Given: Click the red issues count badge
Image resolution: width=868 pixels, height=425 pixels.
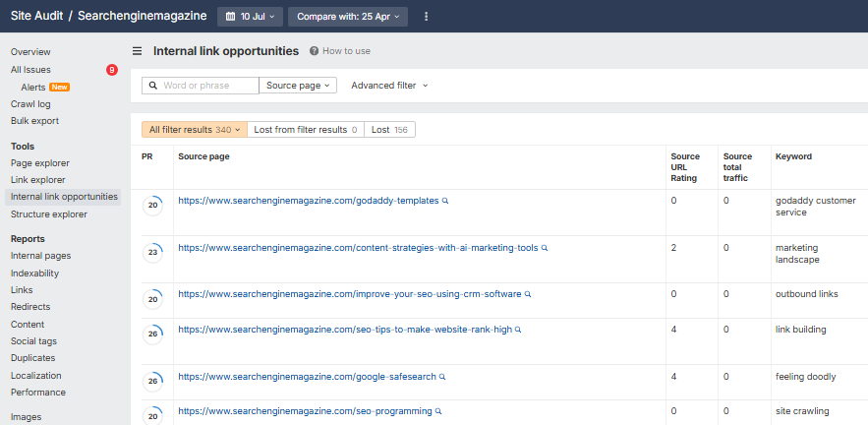Looking at the screenshot, I should 112,70.
